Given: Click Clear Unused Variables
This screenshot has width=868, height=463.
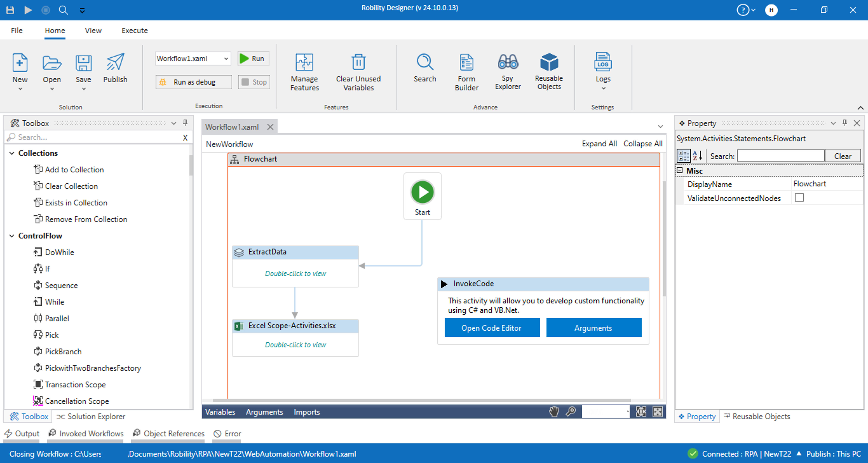Looking at the screenshot, I should click(358, 72).
